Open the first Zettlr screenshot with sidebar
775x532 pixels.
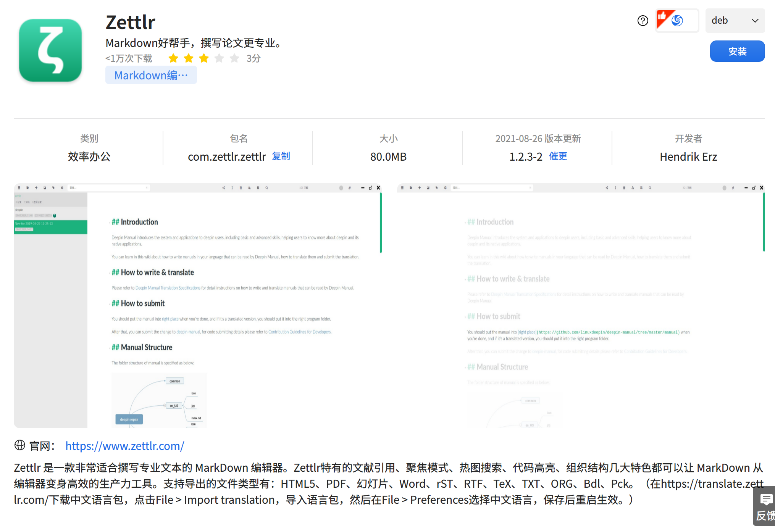pyautogui.click(x=198, y=305)
